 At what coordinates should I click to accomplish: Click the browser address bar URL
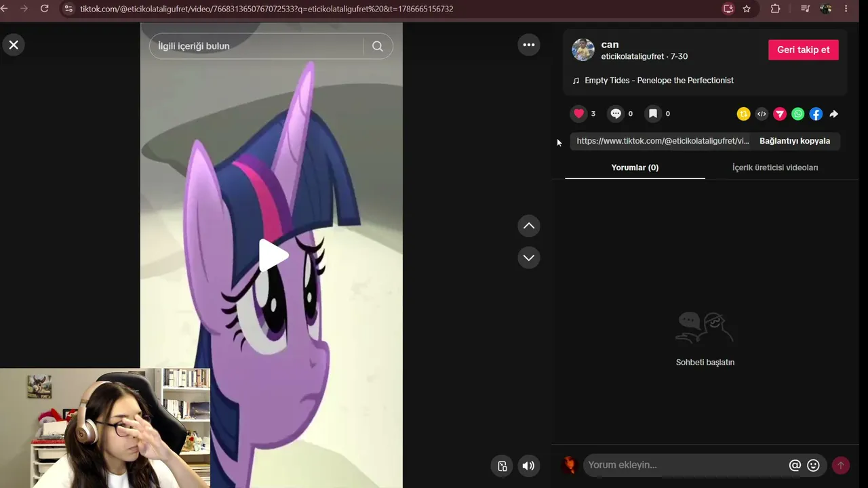267,9
